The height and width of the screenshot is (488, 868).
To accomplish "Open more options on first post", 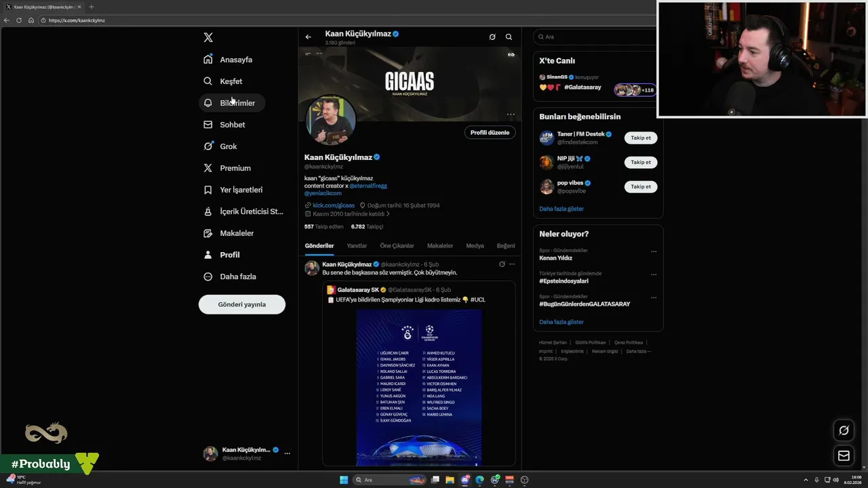I will (512, 264).
